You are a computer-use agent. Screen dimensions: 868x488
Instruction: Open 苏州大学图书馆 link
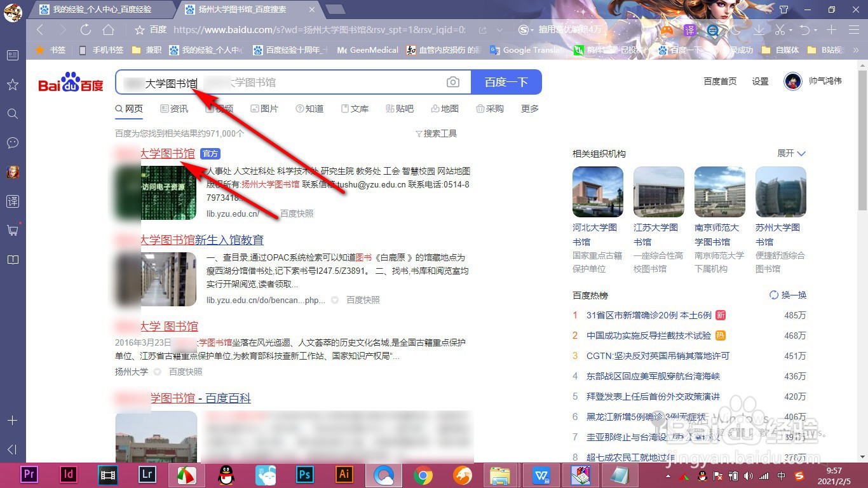coord(778,234)
